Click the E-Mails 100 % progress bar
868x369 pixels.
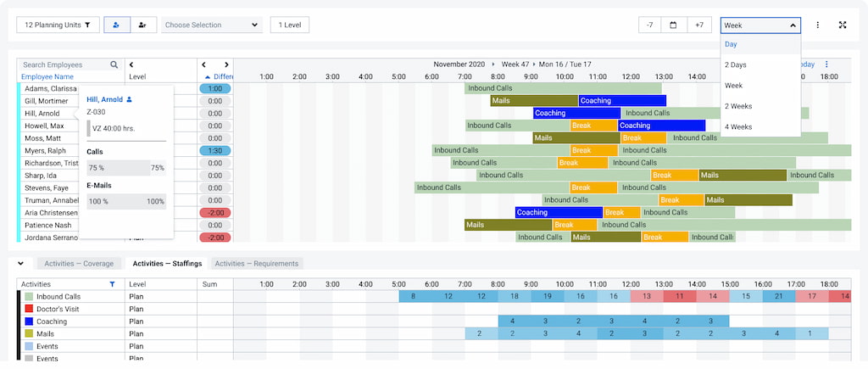pyautogui.click(x=126, y=202)
